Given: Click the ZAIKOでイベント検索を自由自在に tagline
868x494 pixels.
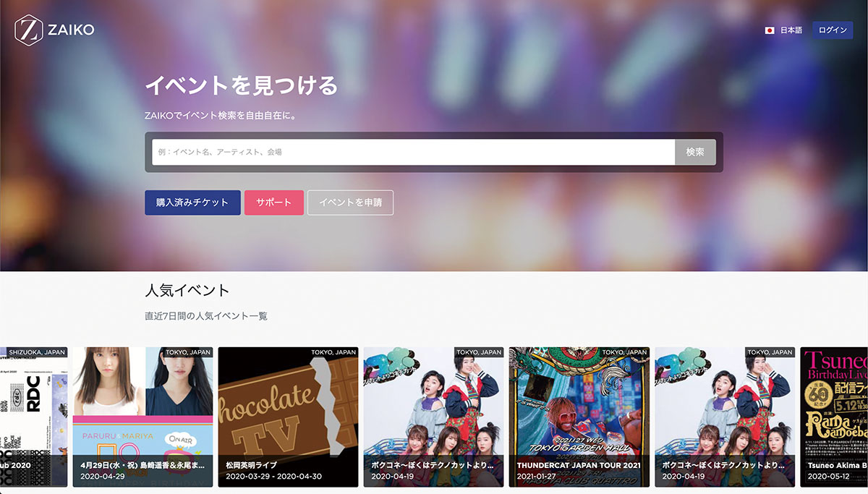Looking at the screenshot, I should pyautogui.click(x=221, y=115).
